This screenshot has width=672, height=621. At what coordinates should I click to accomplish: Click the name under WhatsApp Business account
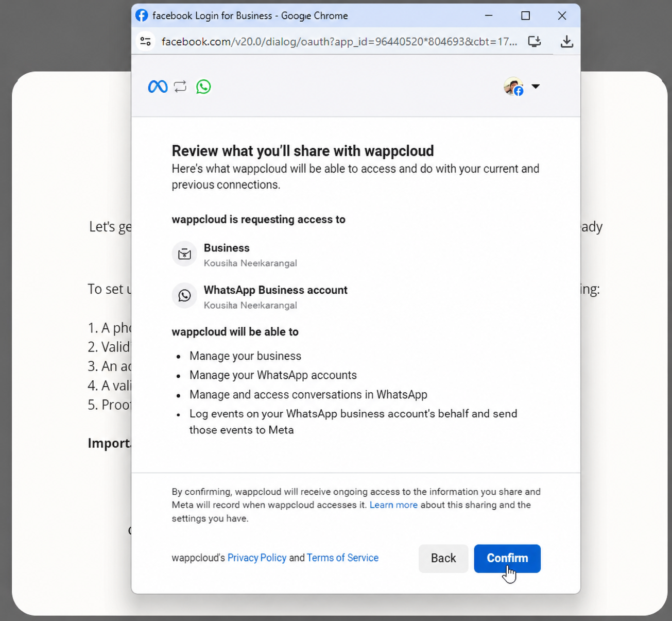pyautogui.click(x=250, y=306)
